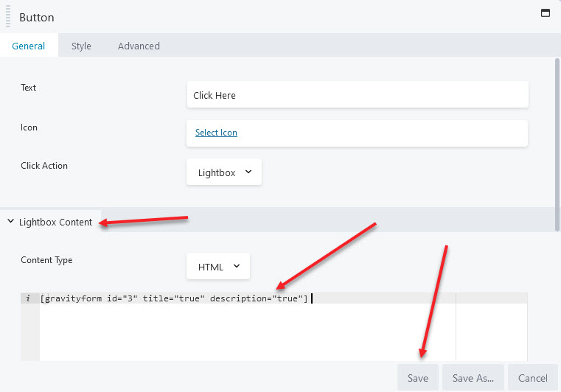
Task: Switch to the General tab
Action: tap(29, 46)
